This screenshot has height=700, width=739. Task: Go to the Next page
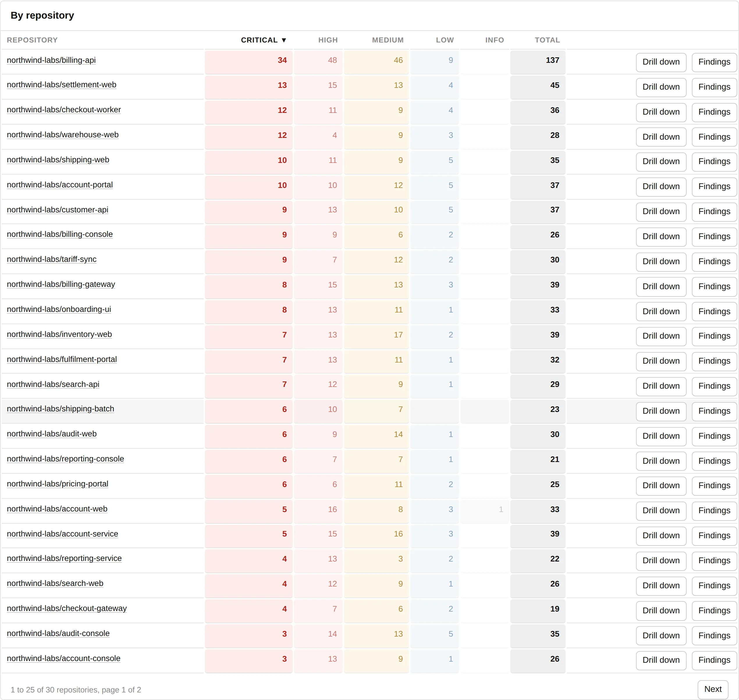pos(713,689)
